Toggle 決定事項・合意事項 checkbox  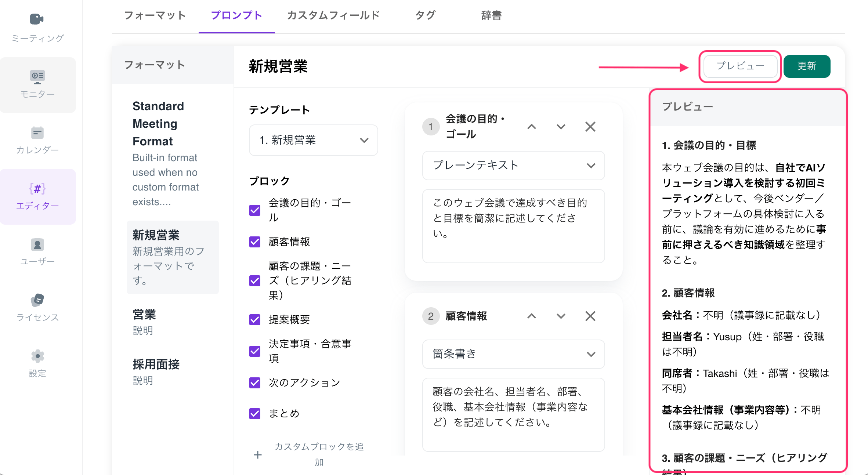[255, 351]
